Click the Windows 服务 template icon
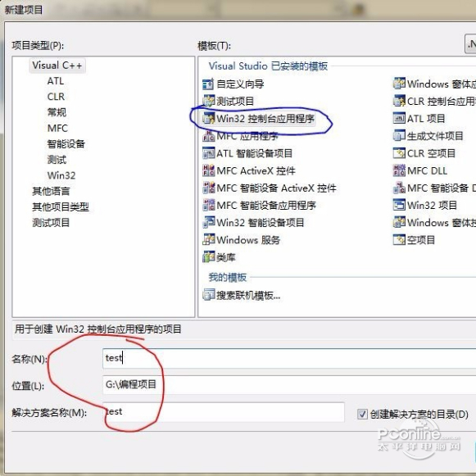The height and width of the screenshot is (476, 476). [208, 239]
